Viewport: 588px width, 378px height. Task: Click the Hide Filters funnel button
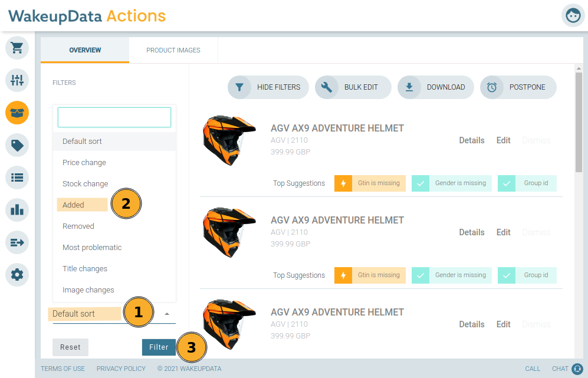268,87
